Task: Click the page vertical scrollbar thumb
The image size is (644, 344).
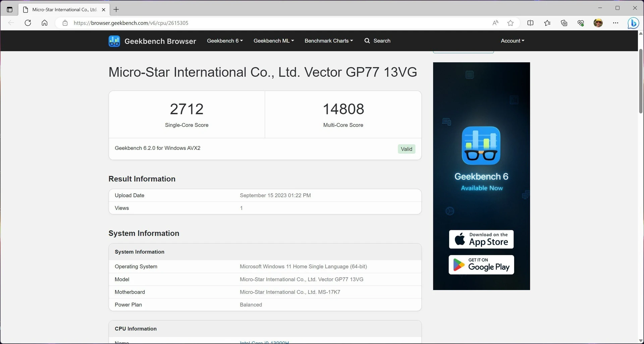Action: click(x=641, y=81)
